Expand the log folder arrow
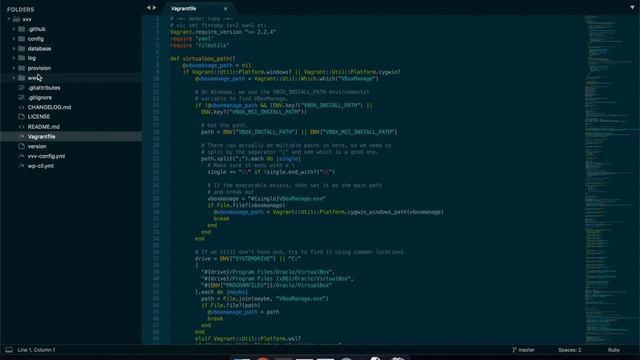 pos(13,58)
